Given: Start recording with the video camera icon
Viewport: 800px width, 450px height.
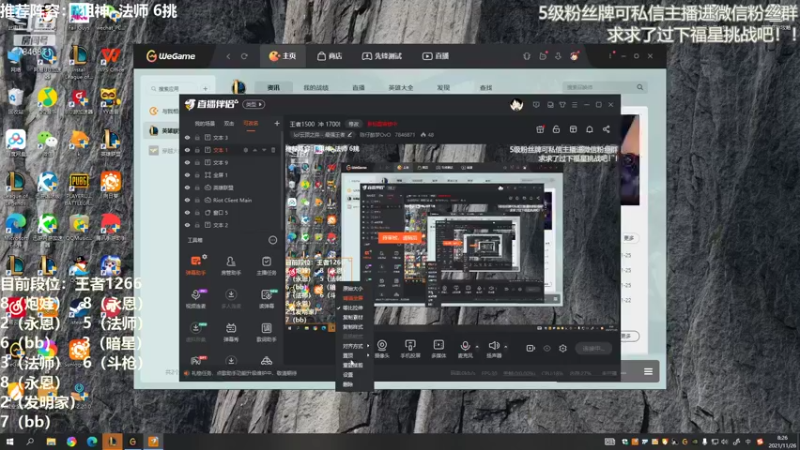Looking at the screenshot, I should pos(531,348).
